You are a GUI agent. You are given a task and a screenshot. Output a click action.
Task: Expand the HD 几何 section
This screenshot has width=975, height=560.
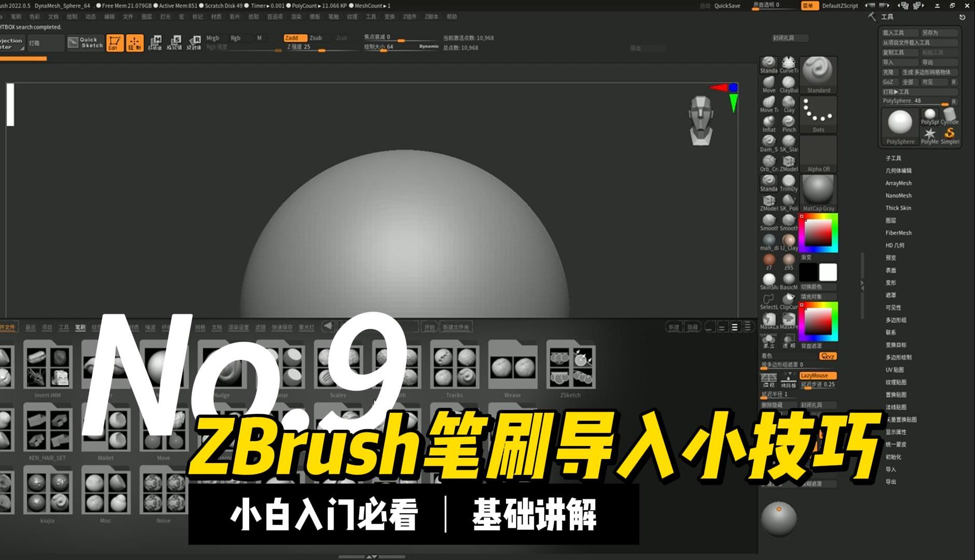pyautogui.click(x=895, y=245)
